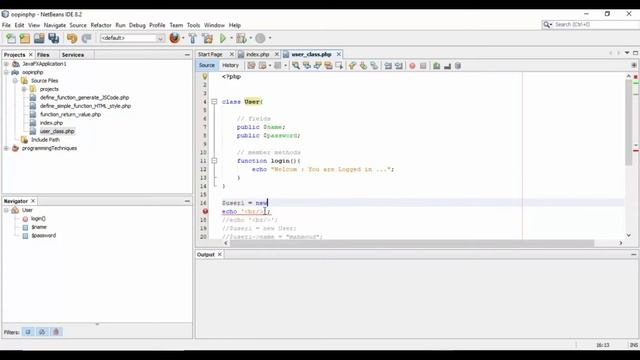Switch to the index.php editor tab
Image resolution: width=640 pixels, height=360 pixels.
[258, 54]
